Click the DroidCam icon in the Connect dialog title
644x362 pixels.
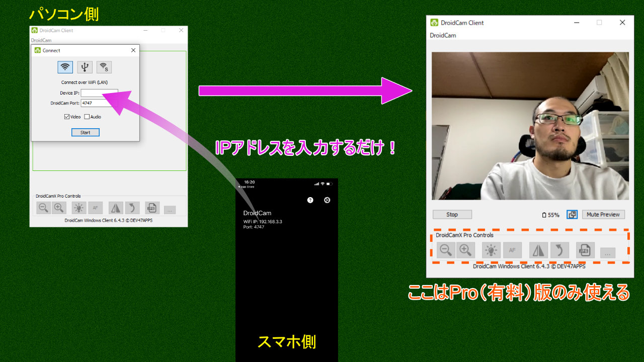pyautogui.click(x=37, y=50)
